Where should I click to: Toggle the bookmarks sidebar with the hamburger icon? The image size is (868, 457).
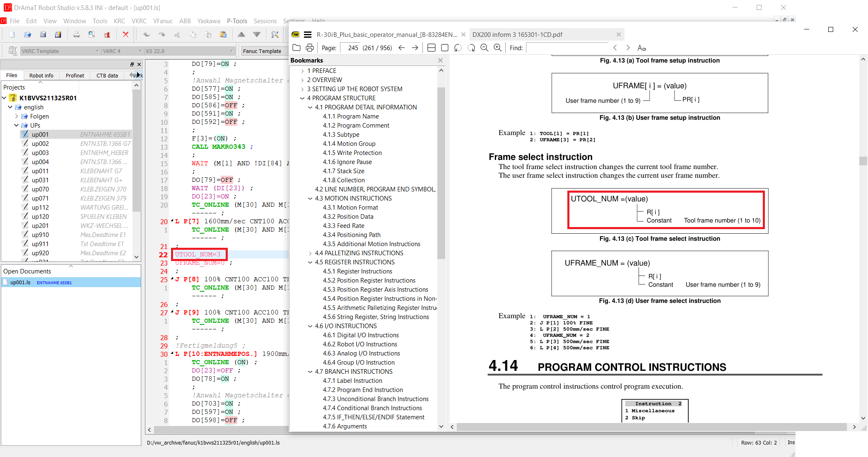[x=308, y=34]
